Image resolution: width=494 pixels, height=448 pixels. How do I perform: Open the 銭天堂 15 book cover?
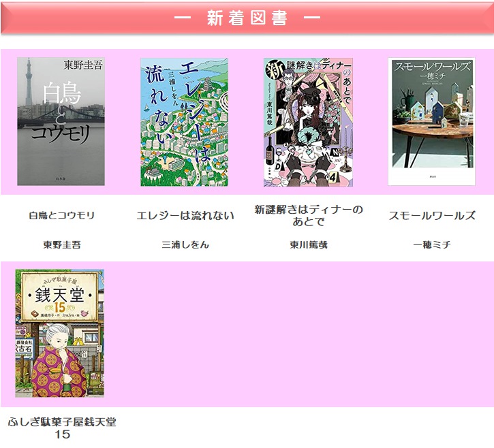59,333
